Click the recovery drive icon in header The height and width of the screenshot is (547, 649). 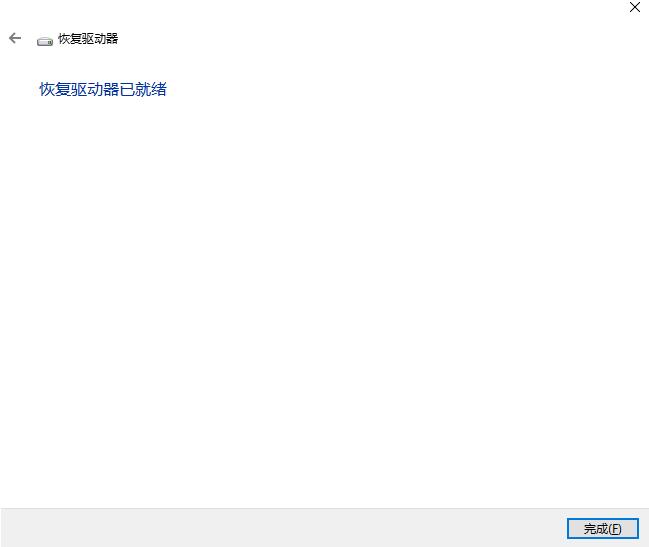tap(45, 41)
